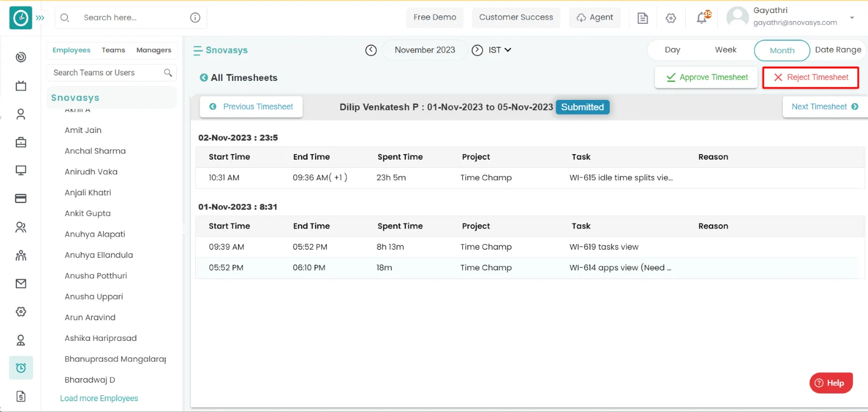Go back to All Timesheets with the arrow icon
The height and width of the screenshot is (412, 868).
204,78
